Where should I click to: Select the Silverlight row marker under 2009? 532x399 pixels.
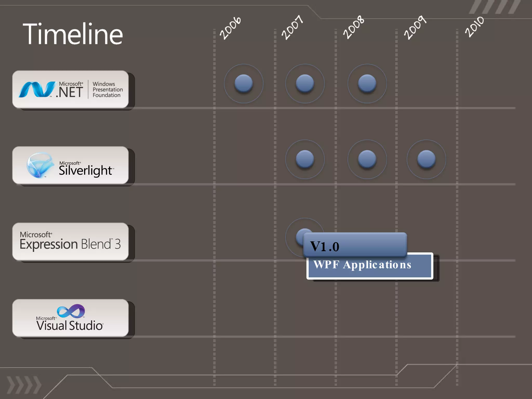click(426, 159)
